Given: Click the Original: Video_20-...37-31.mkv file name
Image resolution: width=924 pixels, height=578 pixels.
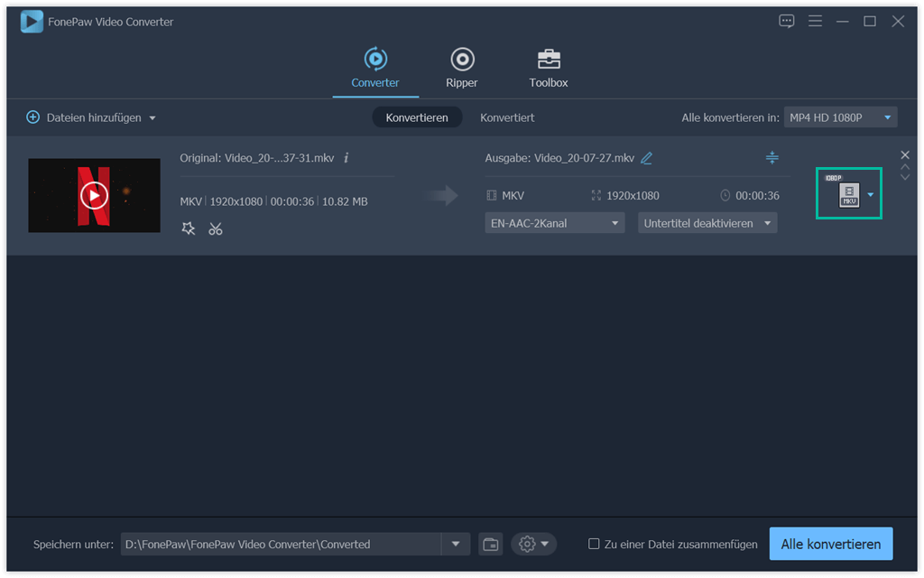Looking at the screenshot, I should coord(257,158).
